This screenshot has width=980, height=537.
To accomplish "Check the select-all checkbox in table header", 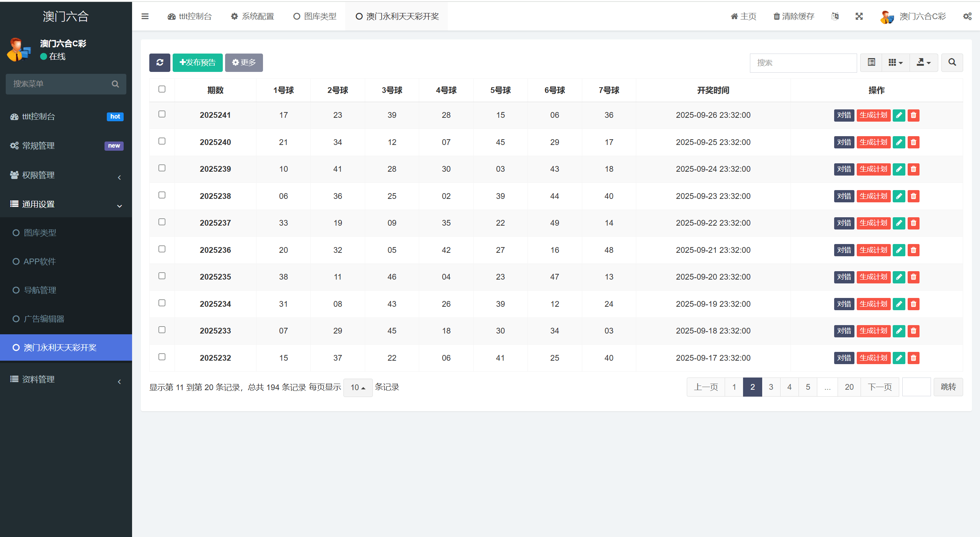I will (x=162, y=89).
